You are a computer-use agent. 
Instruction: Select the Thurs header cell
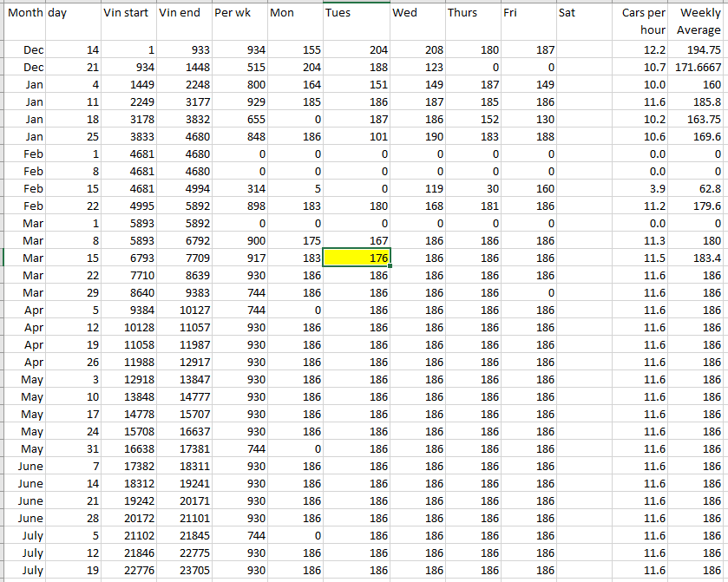(x=471, y=14)
